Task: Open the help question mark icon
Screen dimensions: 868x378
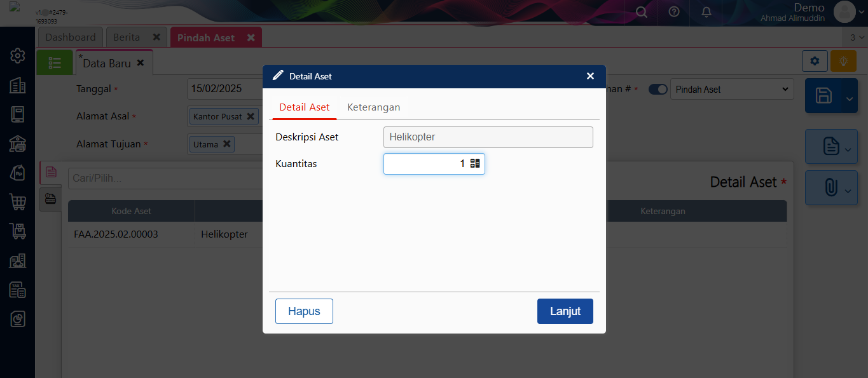Action: (x=674, y=12)
